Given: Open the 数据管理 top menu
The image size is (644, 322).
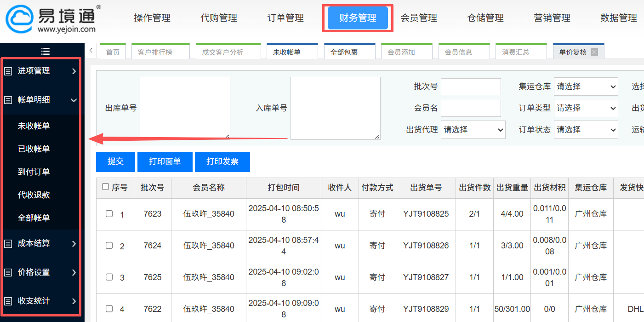Looking at the screenshot, I should (619, 18).
